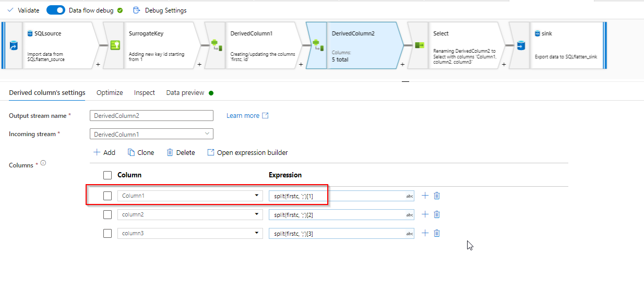
Task: Add a column after Column1 row
Action: (x=425, y=196)
